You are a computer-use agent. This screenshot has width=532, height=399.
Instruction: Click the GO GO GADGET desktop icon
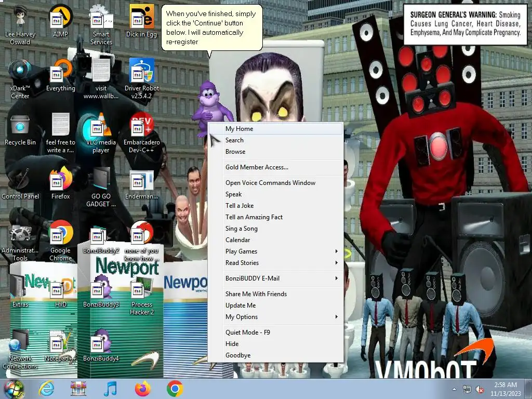tap(101, 187)
